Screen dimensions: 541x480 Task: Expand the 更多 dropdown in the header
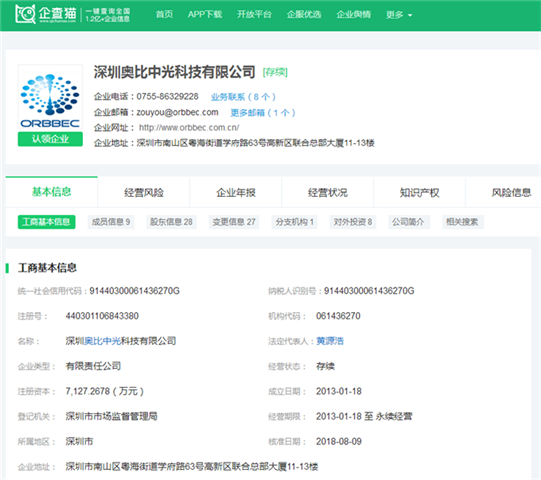[399, 14]
